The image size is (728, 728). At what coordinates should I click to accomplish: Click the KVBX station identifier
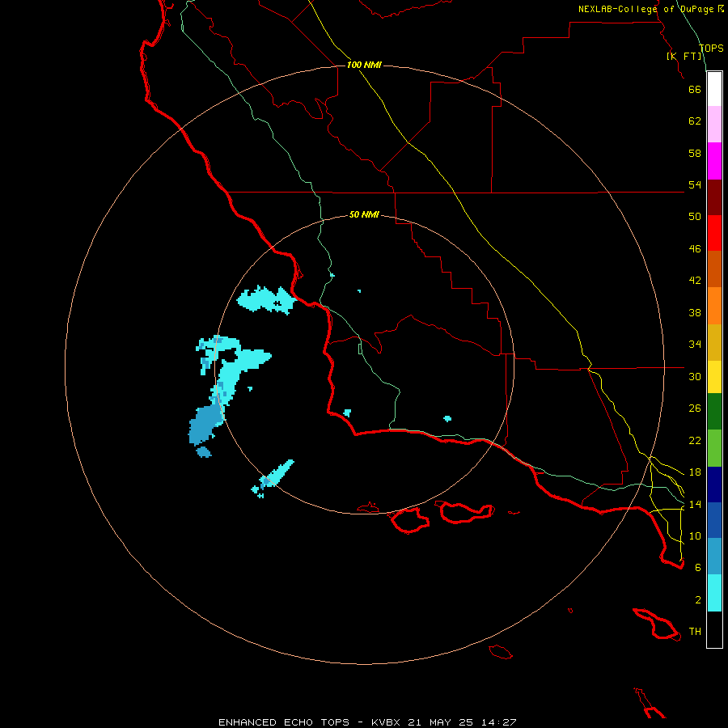pos(387,722)
